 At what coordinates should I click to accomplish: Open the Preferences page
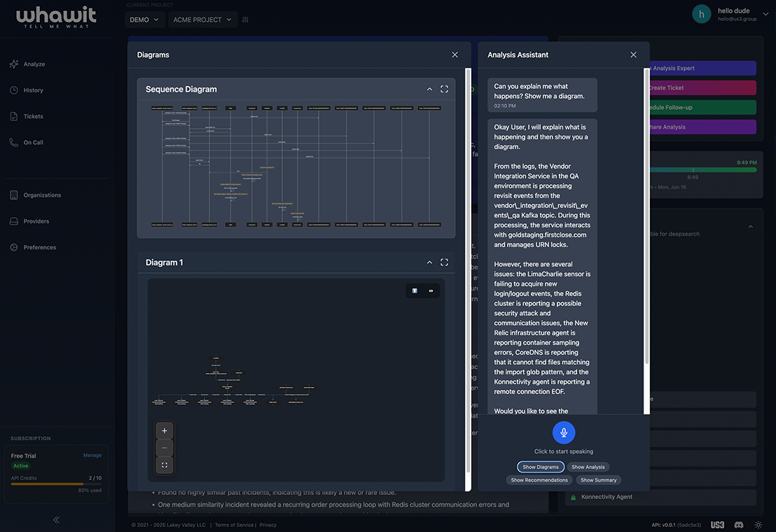[40, 248]
